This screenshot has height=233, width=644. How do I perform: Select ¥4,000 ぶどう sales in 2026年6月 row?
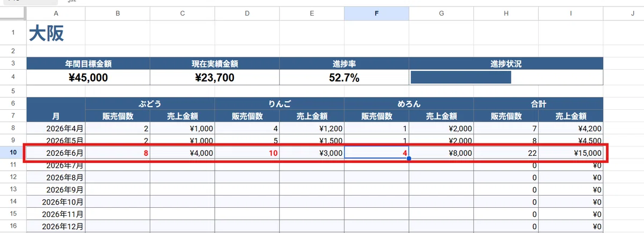pos(182,153)
